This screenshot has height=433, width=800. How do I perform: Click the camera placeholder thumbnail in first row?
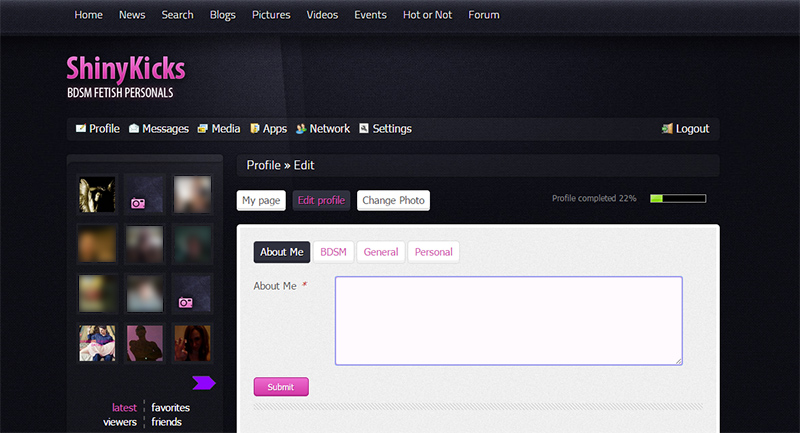click(145, 194)
